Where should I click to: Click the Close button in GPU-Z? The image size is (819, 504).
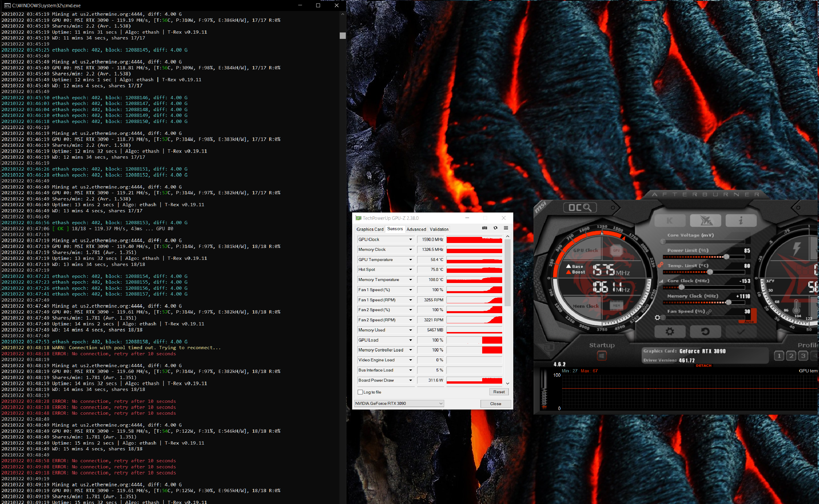(496, 404)
